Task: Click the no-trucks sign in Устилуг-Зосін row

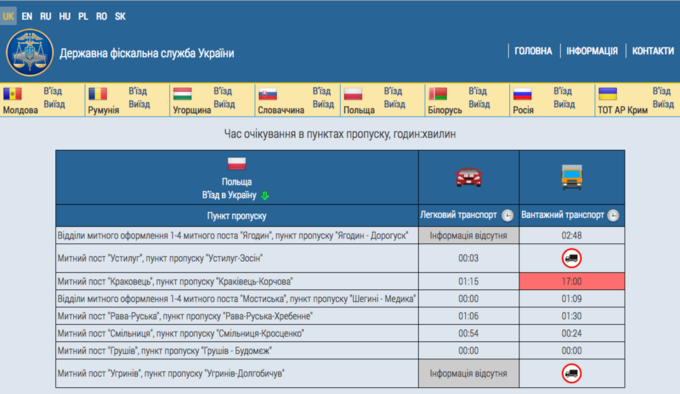Action: pyautogui.click(x=572, y=258)
